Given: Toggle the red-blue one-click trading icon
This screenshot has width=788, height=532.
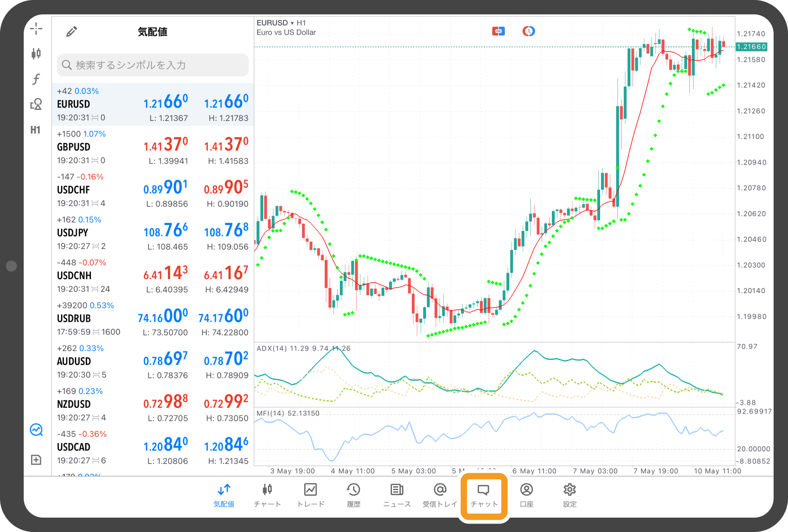Looking at the screenshot, I should [498, 31].
